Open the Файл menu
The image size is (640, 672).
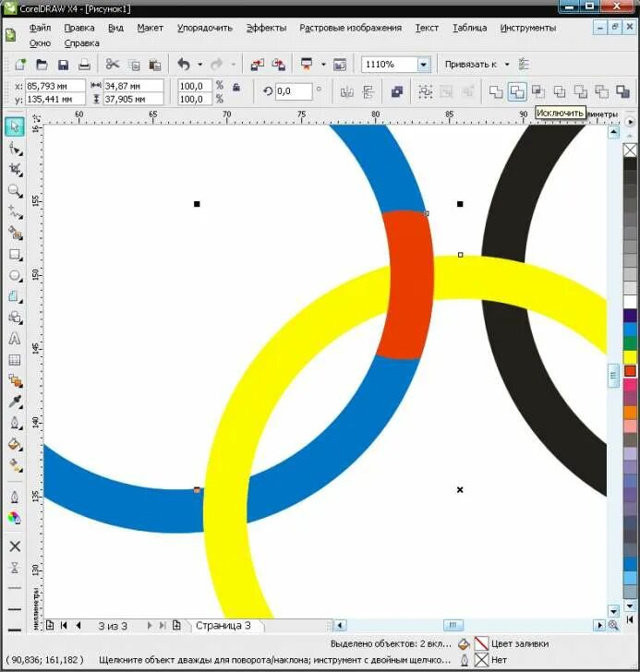point(40,28)
